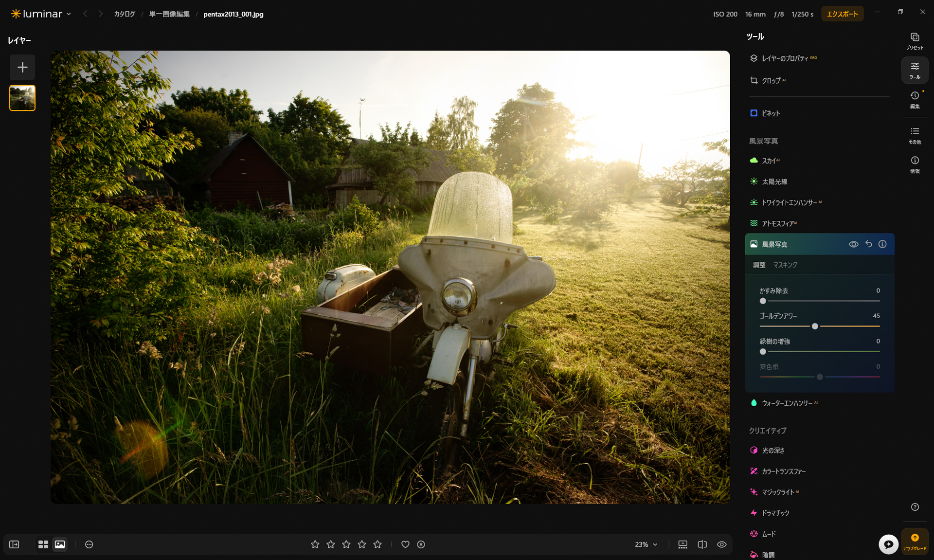
Task: Open the more options ellipsis icon
Action: click(x=89, y=544)
